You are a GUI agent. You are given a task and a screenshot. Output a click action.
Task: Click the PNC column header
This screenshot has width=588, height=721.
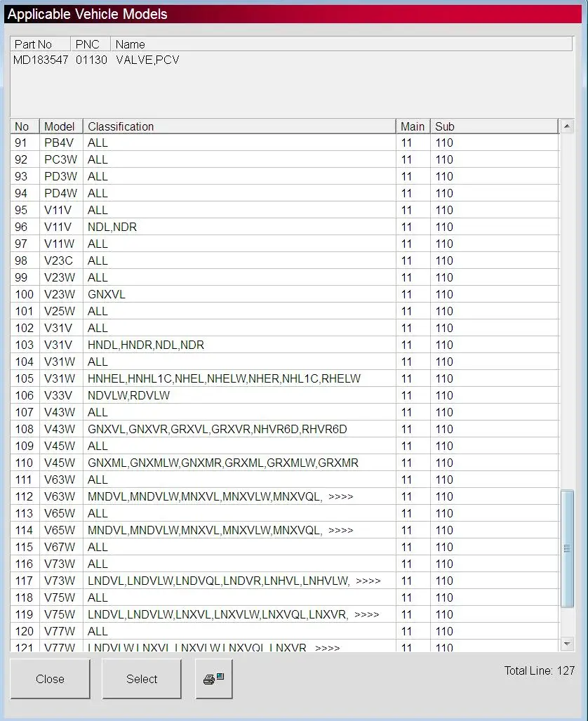91,44
